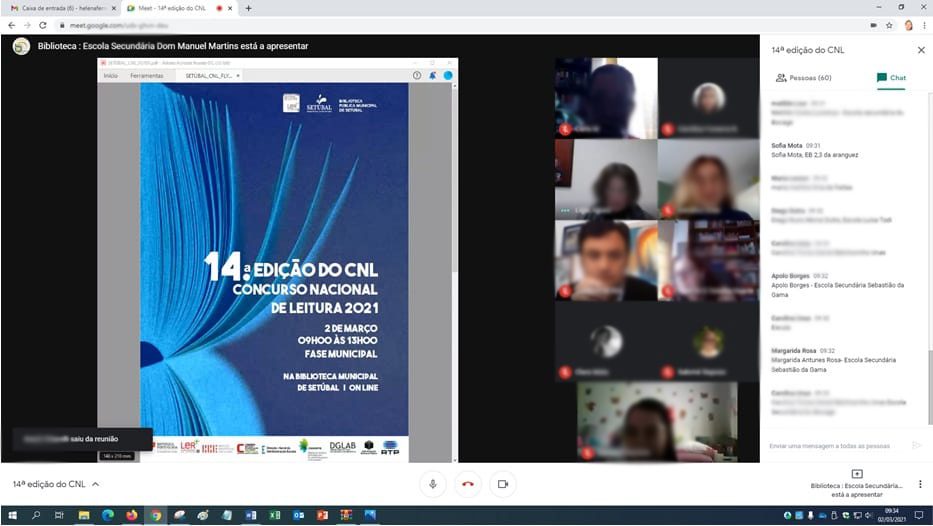Click the send message arrow icon

916,445
